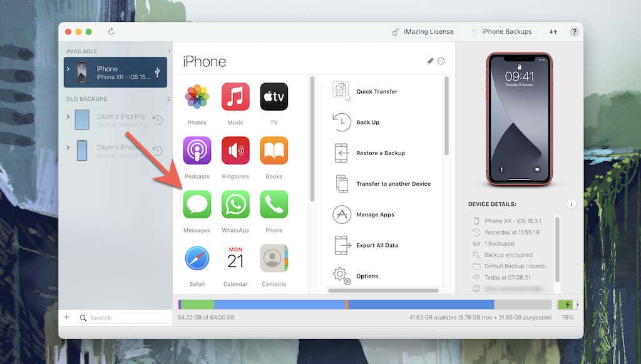Viewport: 641px width, 364px height.
Task: Click the '1 Backup(s)' detail row
Action: click(499, 243)
